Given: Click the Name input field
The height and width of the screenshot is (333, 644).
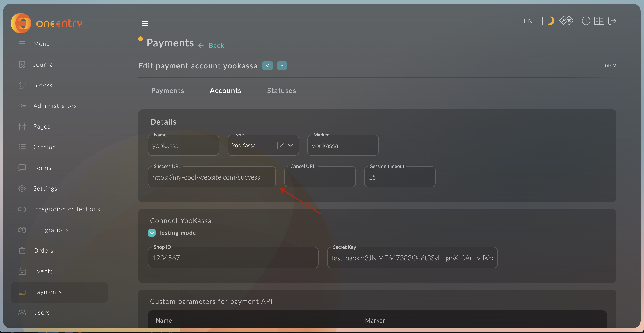Looking at the screenshot, I should [x=183, y=145].
